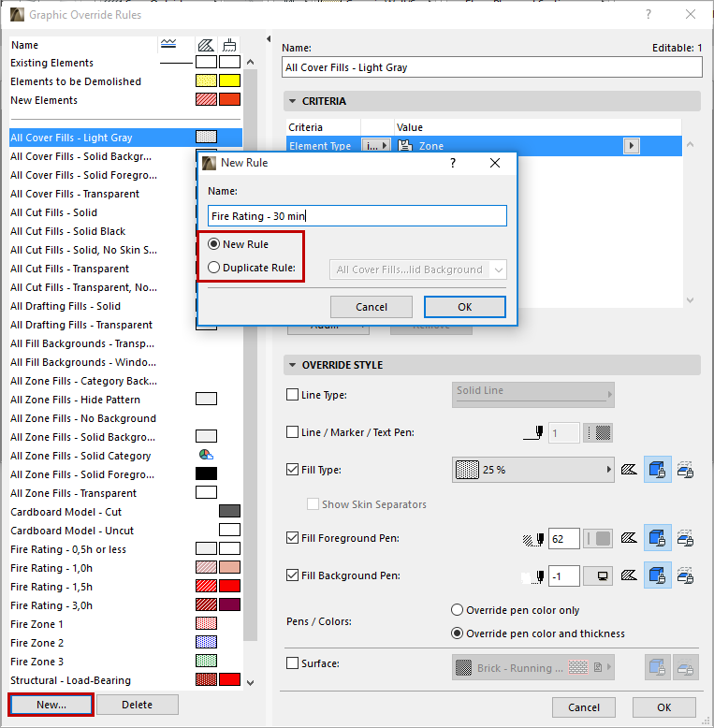Click the surface override column header icon
Screen dimensions: 714x728
[229, 45]
